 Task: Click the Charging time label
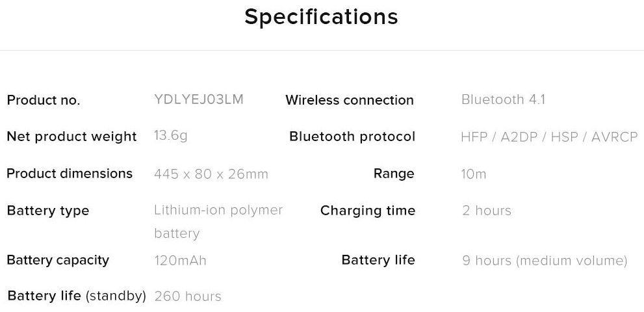[367, 211]
